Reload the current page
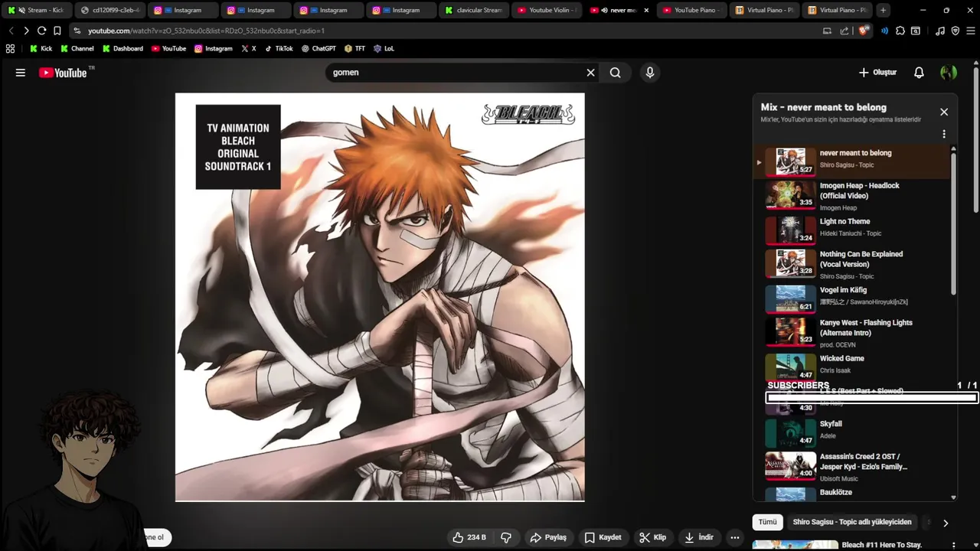 pos(41,31)
